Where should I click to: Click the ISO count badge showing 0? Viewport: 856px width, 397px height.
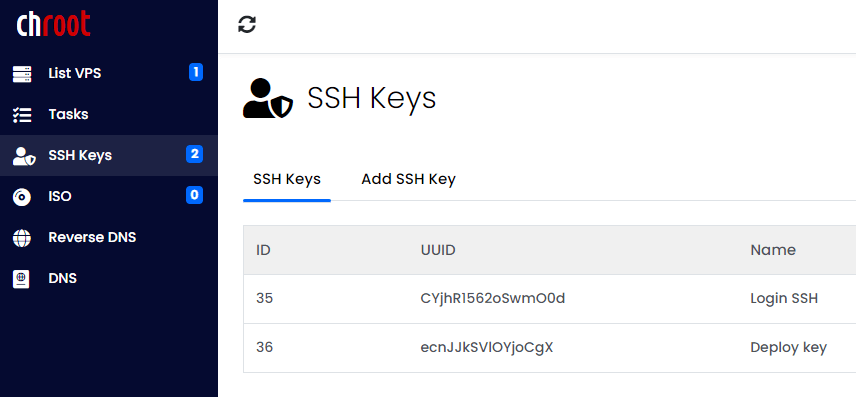click(194, 195)
